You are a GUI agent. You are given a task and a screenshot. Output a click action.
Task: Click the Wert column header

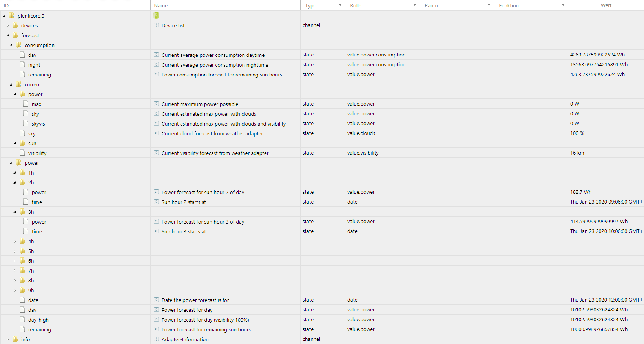[606, 5]
